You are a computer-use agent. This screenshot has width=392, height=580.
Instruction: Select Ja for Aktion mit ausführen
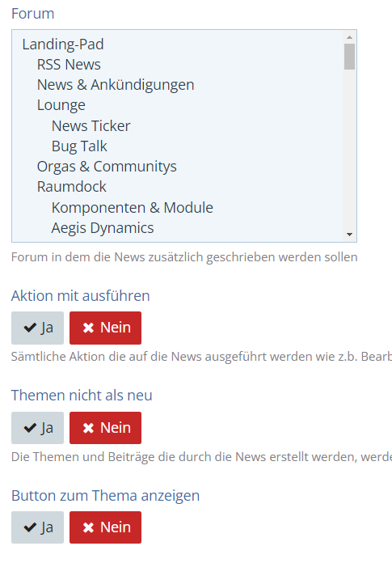37,328
